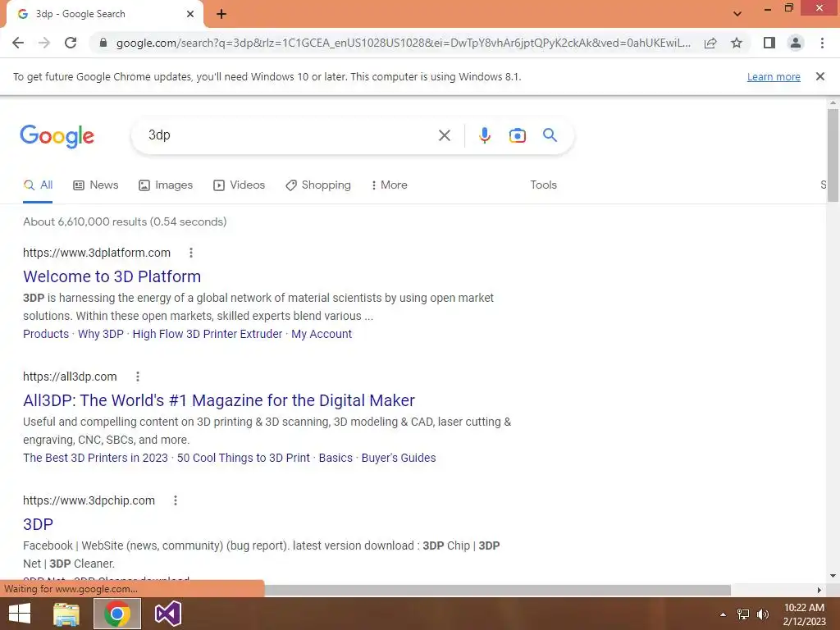This screenshot has height=630, width=840.
Task: Open options menu for all3dp.com result
Action: (138, 377)
